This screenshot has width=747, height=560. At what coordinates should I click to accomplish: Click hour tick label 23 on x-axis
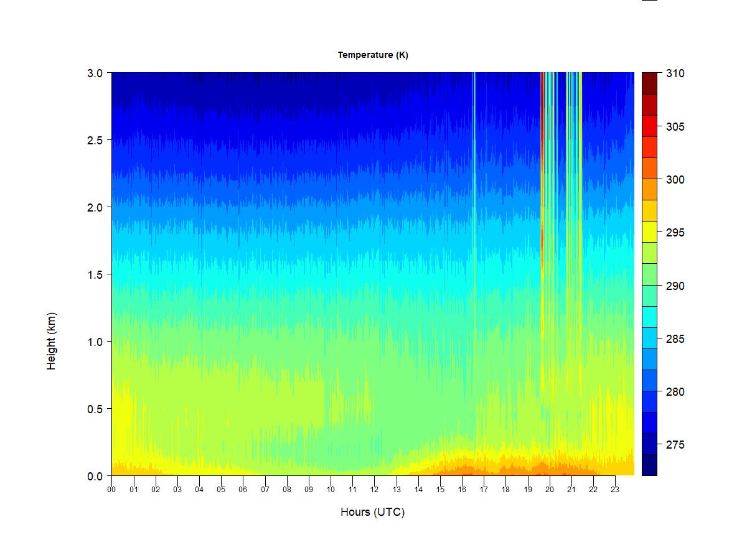pos(615,489)
